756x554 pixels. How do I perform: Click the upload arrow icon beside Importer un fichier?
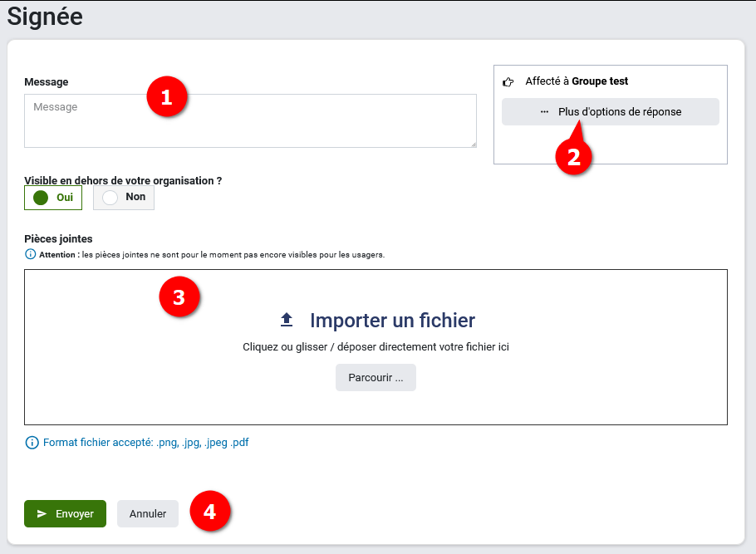point(287,320)
